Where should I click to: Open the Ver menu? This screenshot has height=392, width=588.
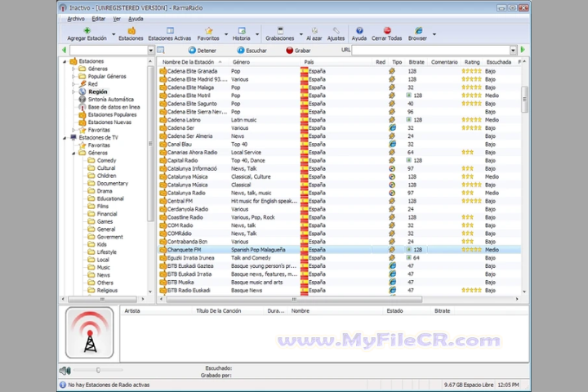(117, 19)
